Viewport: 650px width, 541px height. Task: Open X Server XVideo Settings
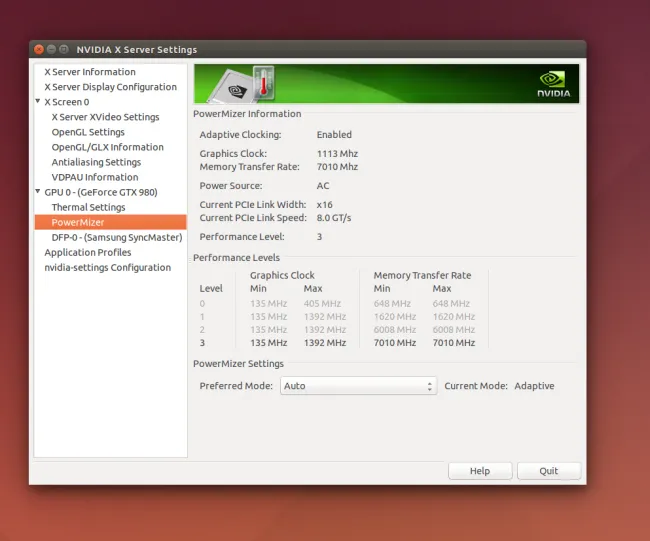(x=105, y=117)
